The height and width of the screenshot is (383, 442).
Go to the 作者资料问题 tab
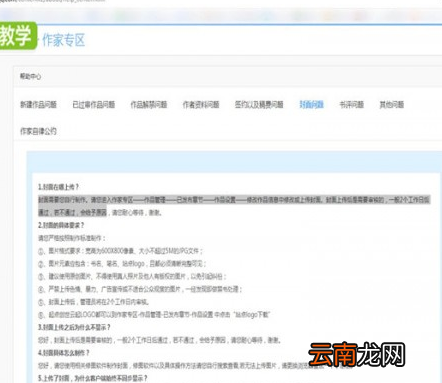pos(201,105)
